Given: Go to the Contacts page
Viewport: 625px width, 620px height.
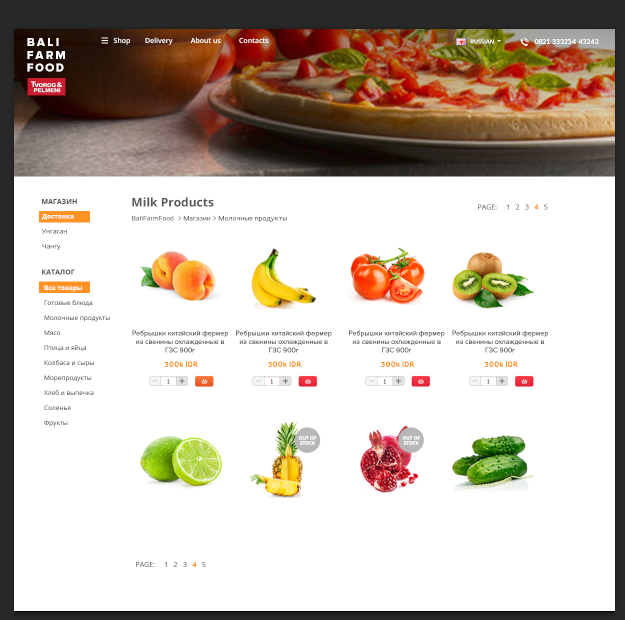Looking at the screenshot, I should [254, 40].
